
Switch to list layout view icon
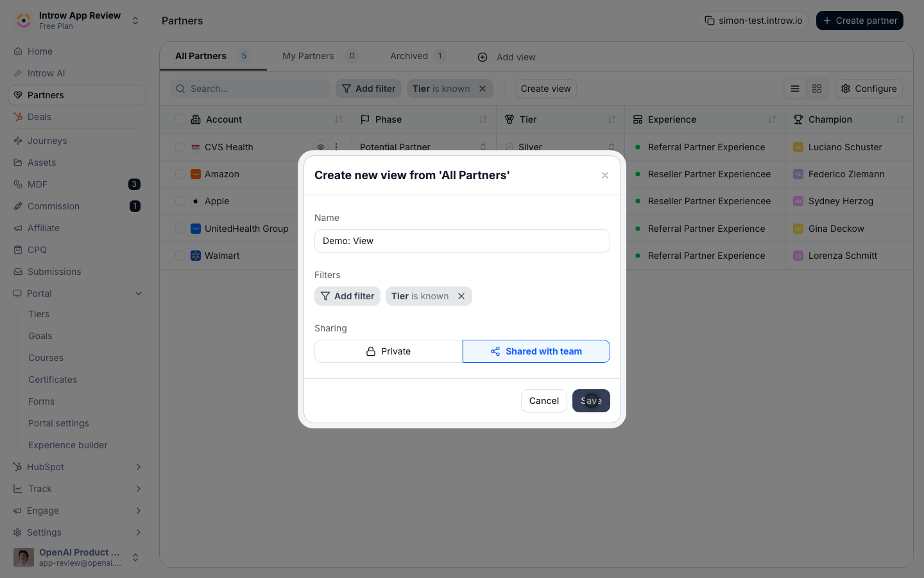pos(795,89)
